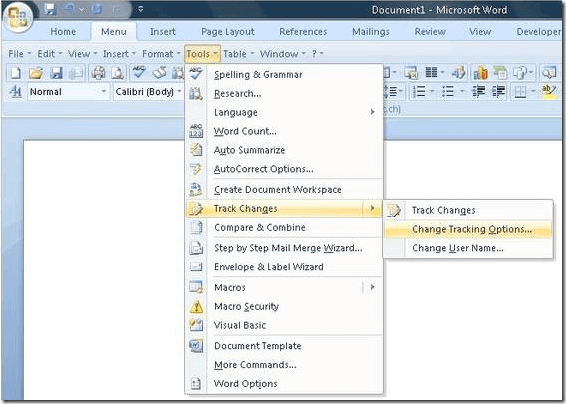Insert Excel spreadsheet toolbar icon

coord(411,73)
